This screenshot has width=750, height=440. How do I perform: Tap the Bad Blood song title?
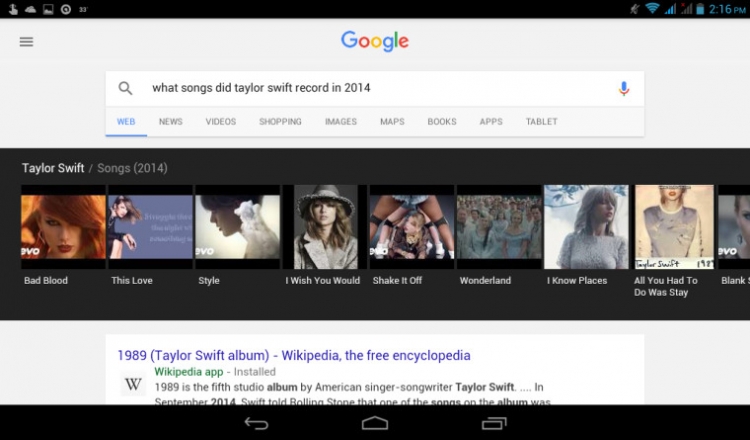tap(46, 281)
